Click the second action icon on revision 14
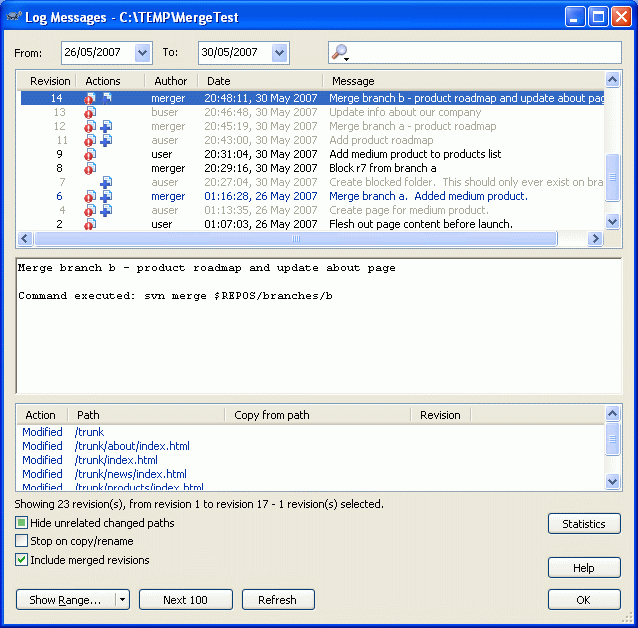Viewport: 638px width, 628px height. point(107,98)
